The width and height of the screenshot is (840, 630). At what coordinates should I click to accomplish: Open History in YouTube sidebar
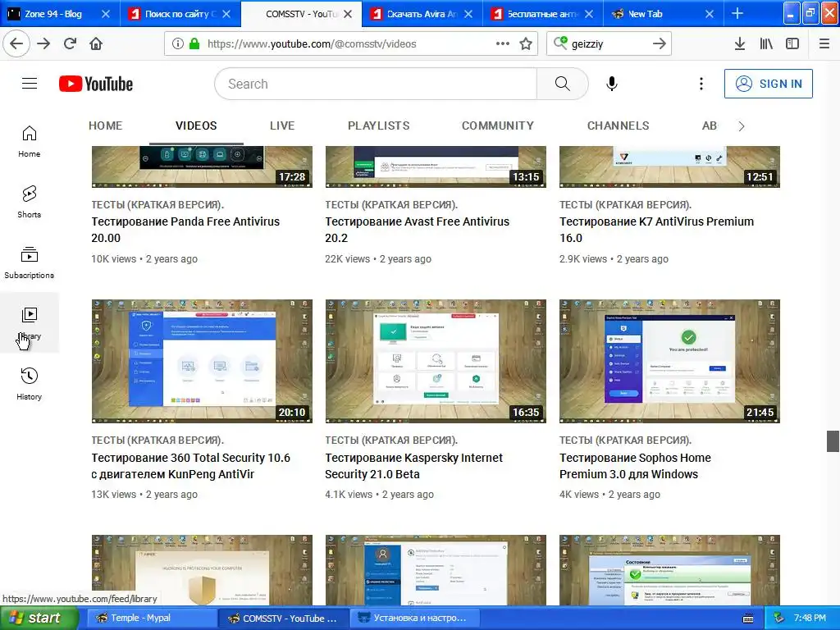(29, 384)
